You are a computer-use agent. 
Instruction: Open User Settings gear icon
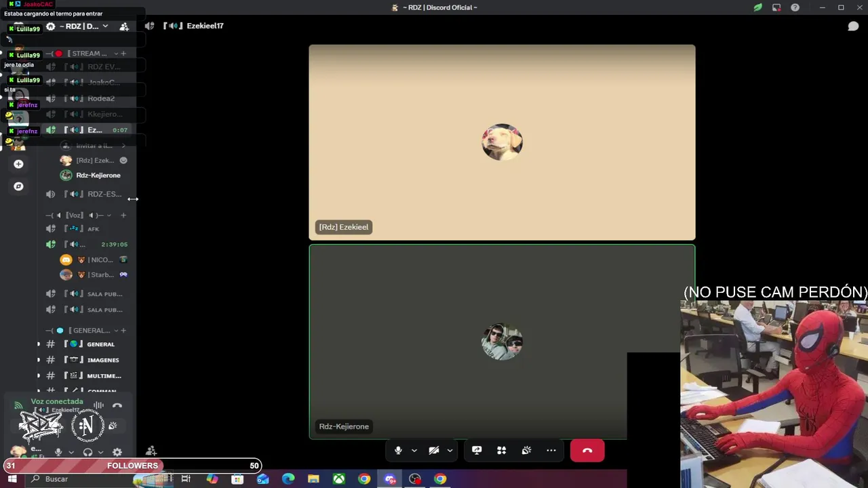coord(117,452)
